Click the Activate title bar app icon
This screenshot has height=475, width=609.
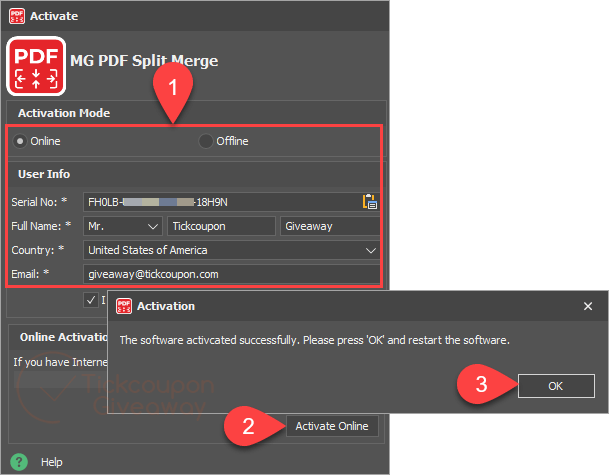17,16
